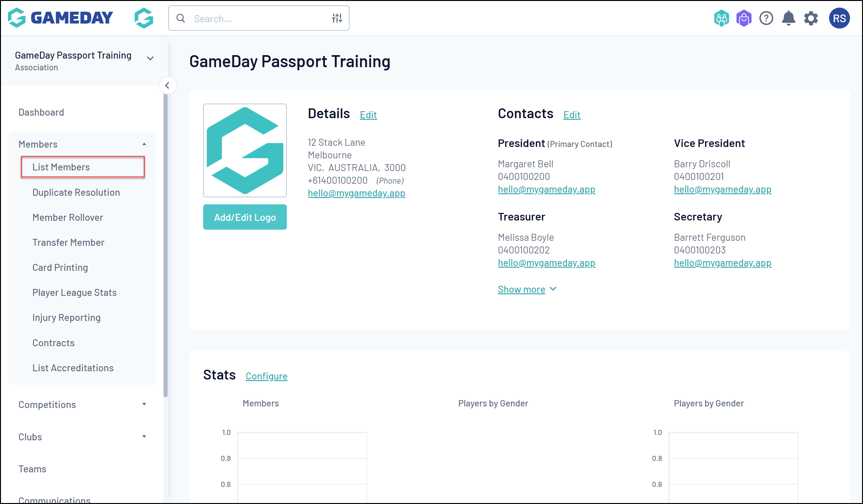Expand the Clubs menu section

[x=144, y=437]
